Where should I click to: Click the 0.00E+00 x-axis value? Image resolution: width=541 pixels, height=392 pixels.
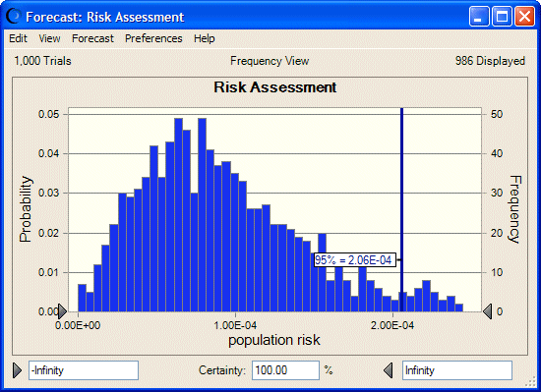pyautogui.click(x=78, y=325)
